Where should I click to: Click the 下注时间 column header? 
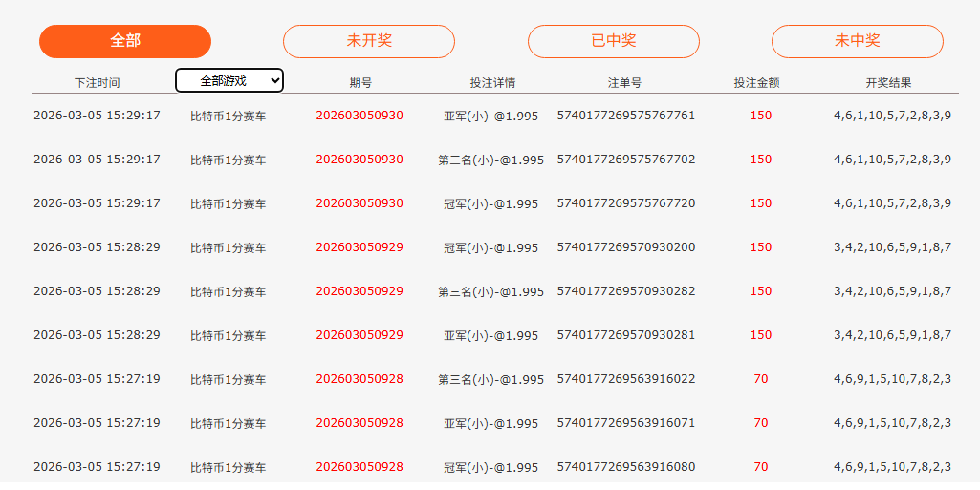[x=97, y=82]
